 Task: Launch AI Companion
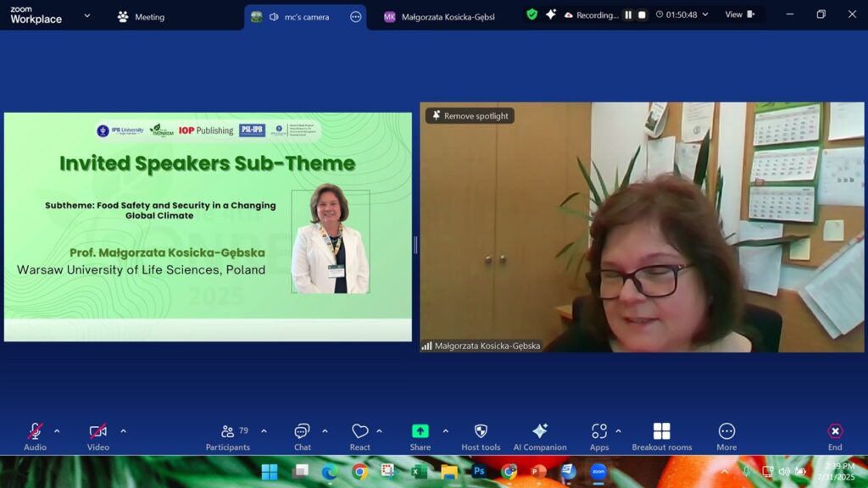coord(540,431)
